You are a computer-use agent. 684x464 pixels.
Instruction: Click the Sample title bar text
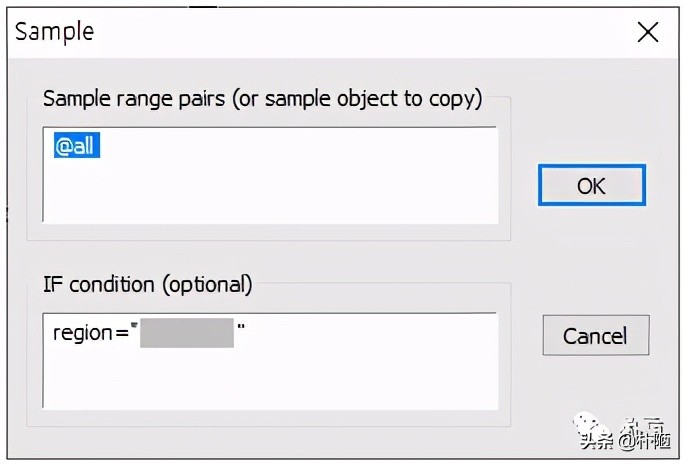[54, 32]
